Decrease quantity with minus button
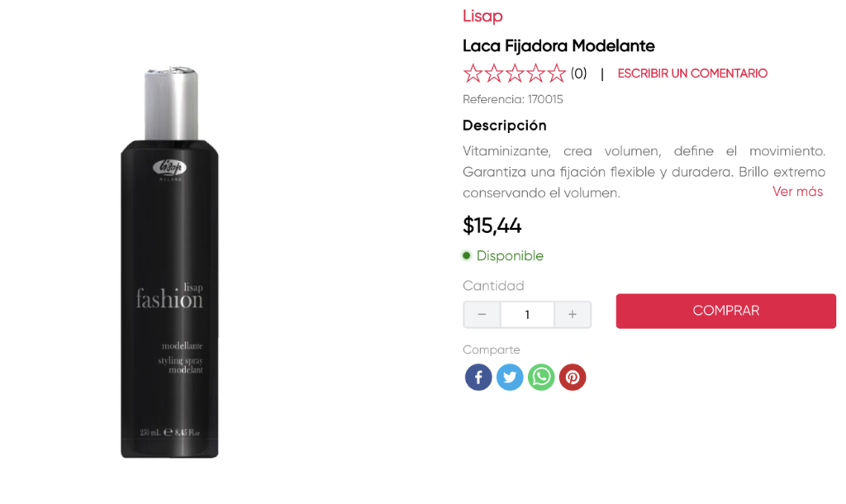 482,315
